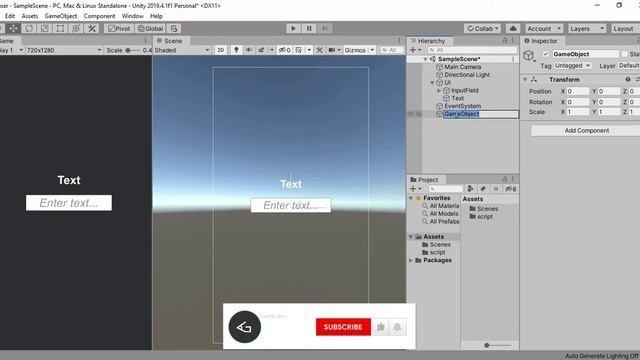Open the Edit menu
Viewport: 640px width, 360px height.
(10, 16)
